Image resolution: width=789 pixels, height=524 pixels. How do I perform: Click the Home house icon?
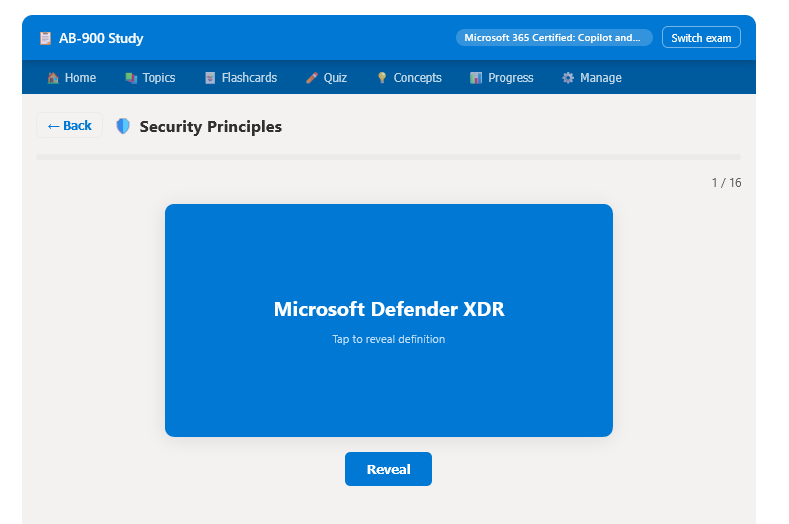(53, 78)
